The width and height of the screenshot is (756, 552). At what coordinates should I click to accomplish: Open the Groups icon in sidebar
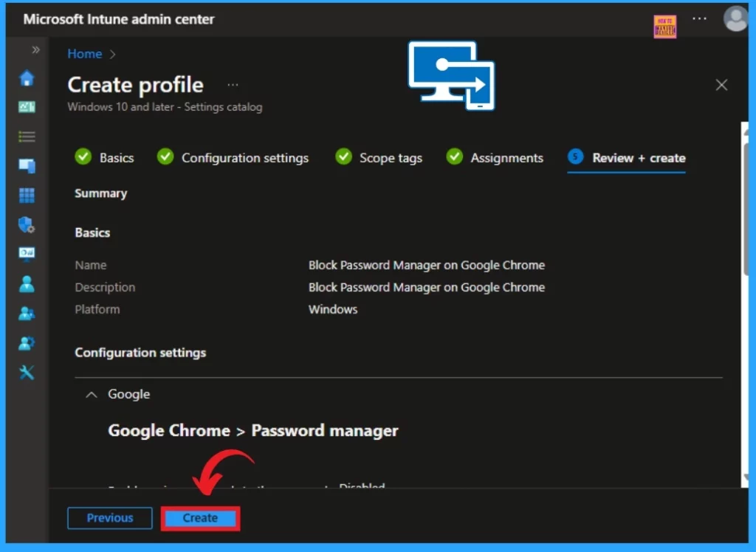pos(27,314)
